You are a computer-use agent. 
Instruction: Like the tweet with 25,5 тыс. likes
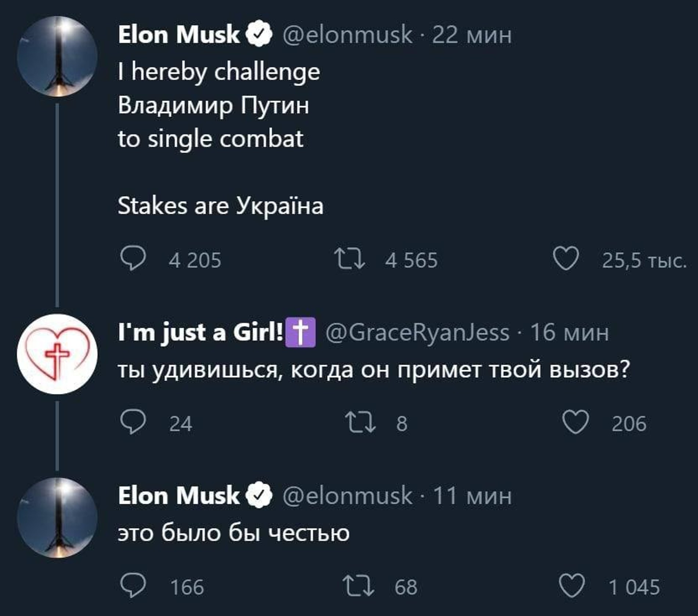(x=566, y=259)
